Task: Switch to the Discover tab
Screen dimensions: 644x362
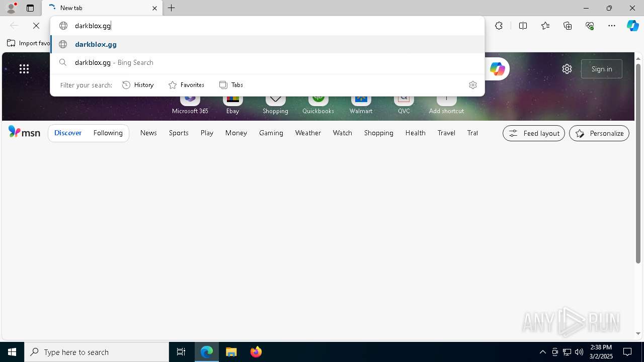Action: 68,133
